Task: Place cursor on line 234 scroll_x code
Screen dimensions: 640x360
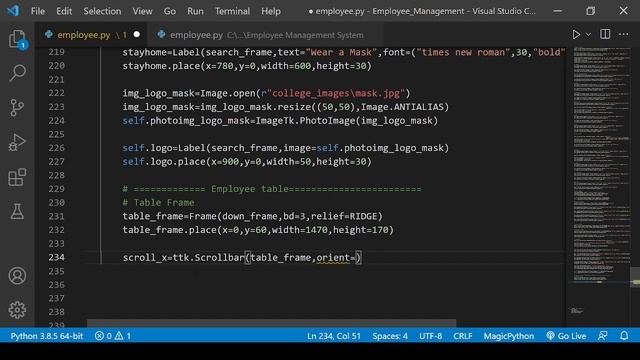Action: pyautogui.click(x=242, y=258)
